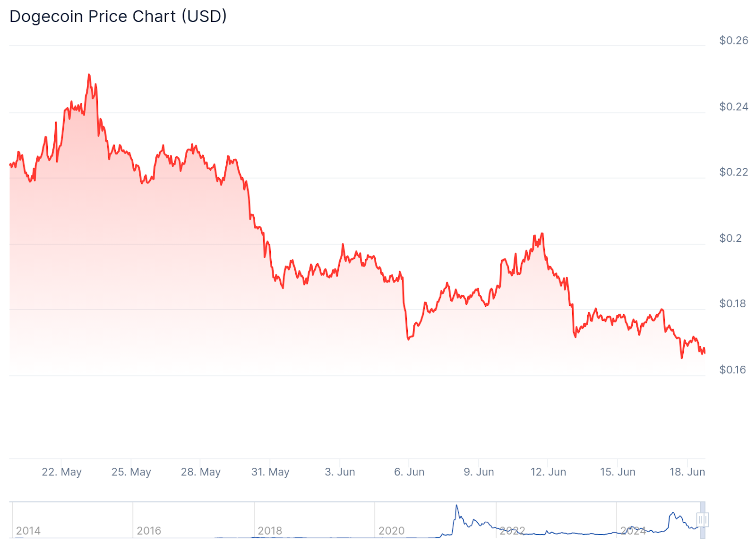Select the 31. May axis label
The height and width of the screenshot is (552, 756).
tap(270, 472)
